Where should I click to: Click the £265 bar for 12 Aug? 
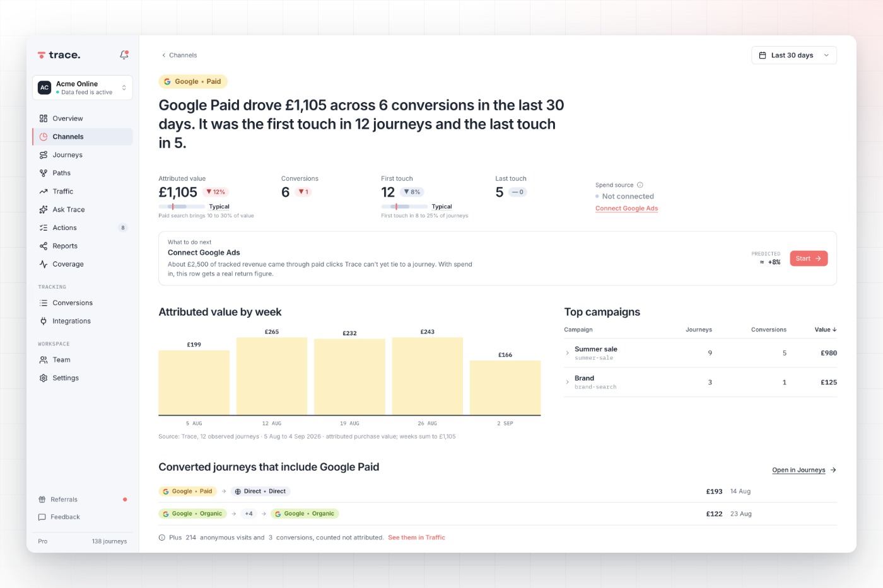[272, 376]
